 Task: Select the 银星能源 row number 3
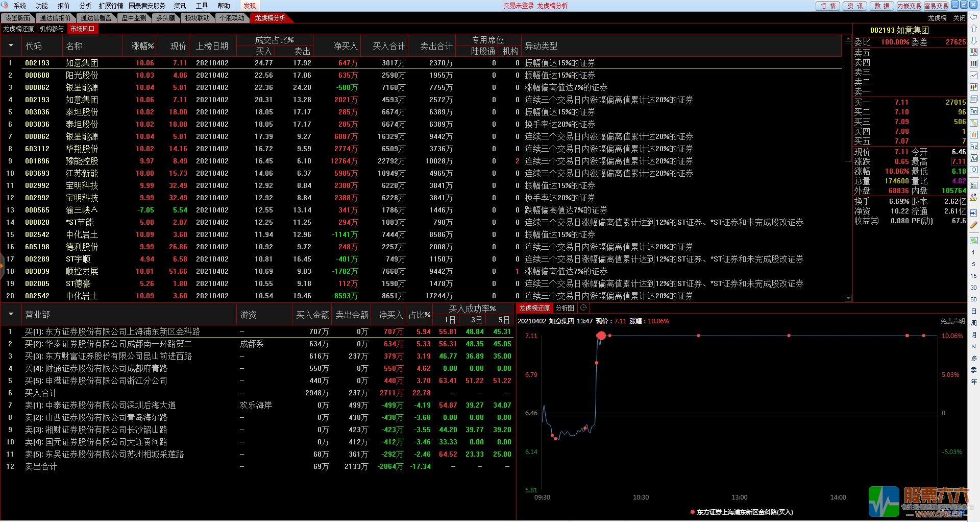(x=82, y=87)
